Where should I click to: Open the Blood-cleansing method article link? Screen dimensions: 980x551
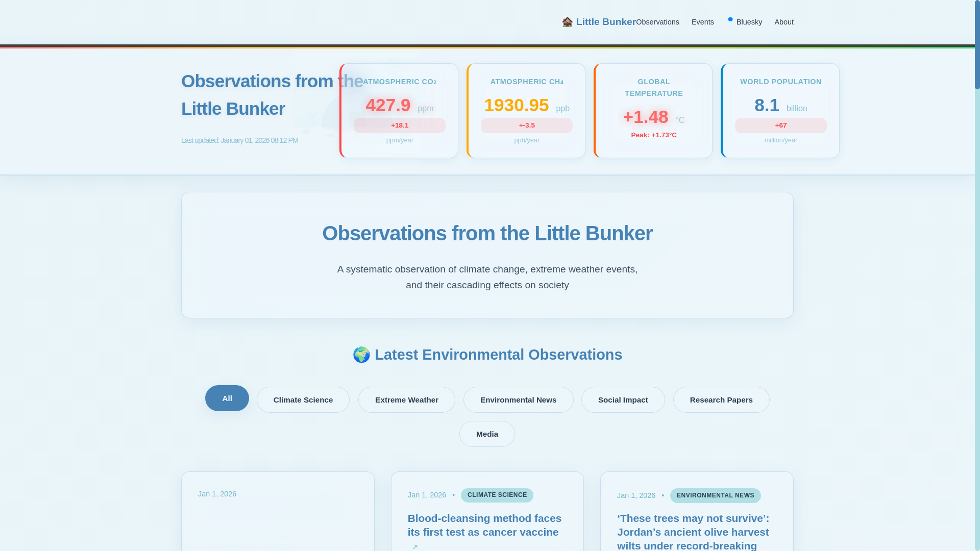click(484, 525)
